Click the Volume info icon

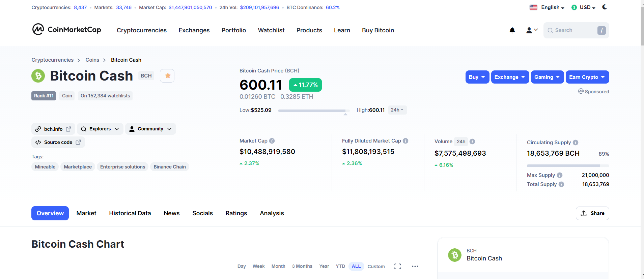[x=472, y=142]
